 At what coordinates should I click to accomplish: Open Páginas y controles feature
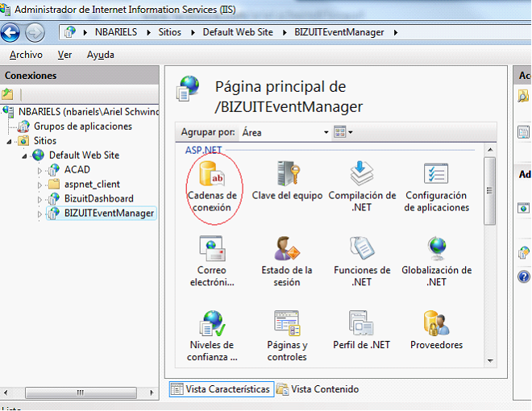(x=287, y=336)
